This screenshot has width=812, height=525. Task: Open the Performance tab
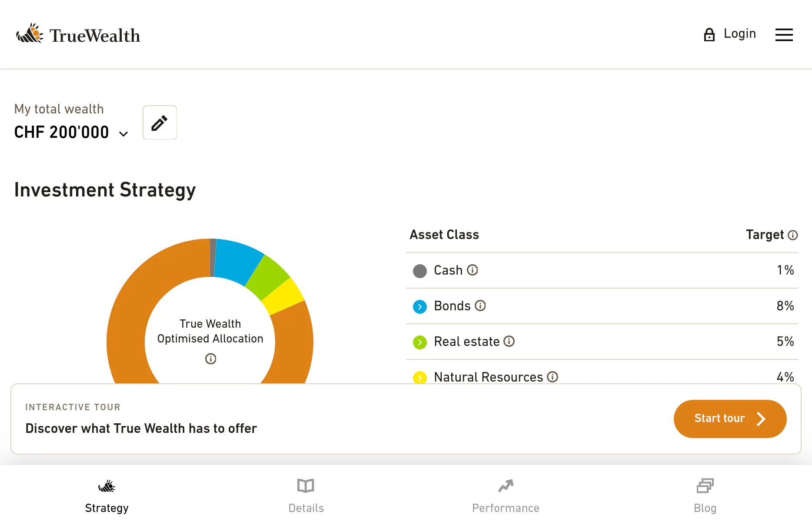click(x=506, y=495)
